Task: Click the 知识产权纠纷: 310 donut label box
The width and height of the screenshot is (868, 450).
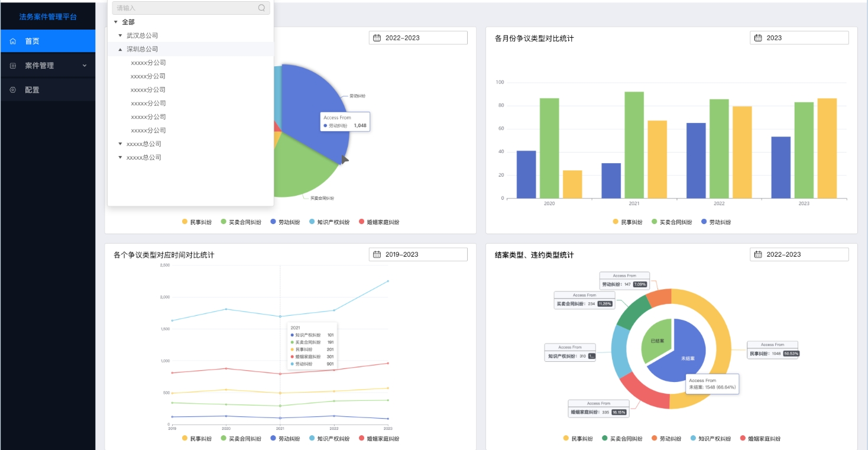Action: click(570, 352)
